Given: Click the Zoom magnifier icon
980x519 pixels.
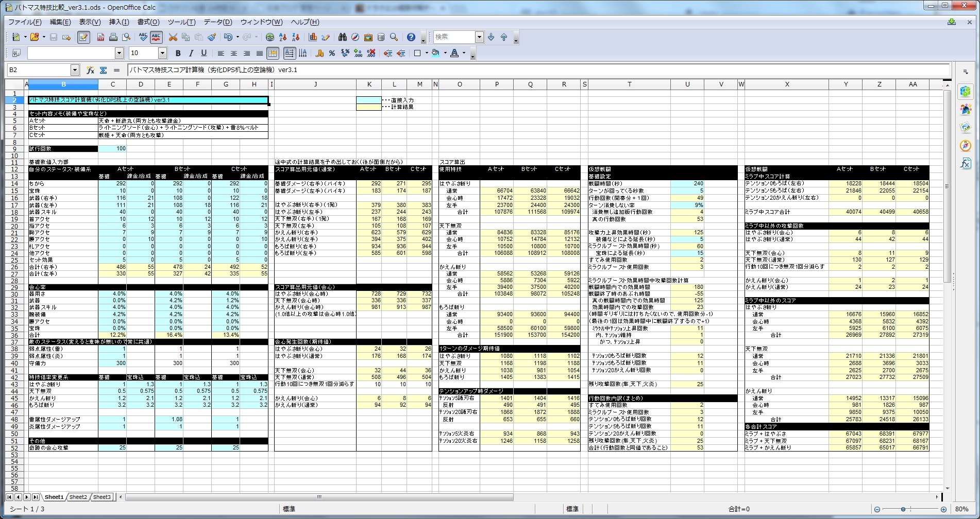Looking at the screenshot, I should pyautogui.click(x=394, y=37).
